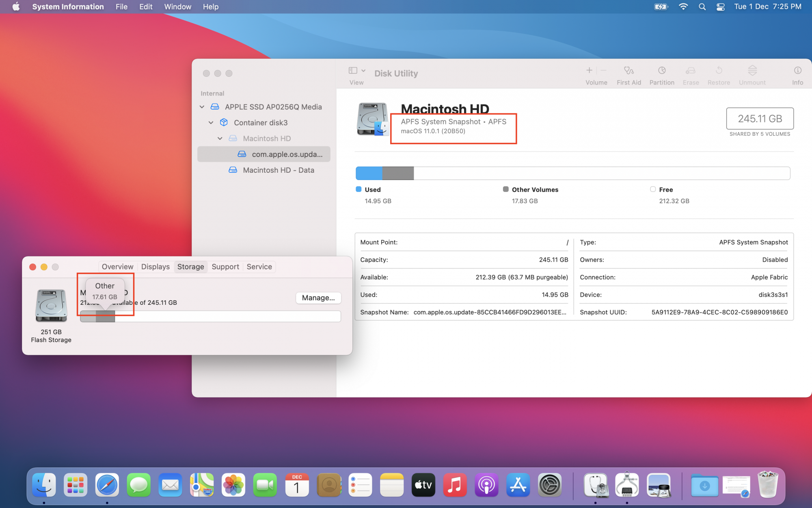Launch Safari from the Dock

tap(107, 485)
